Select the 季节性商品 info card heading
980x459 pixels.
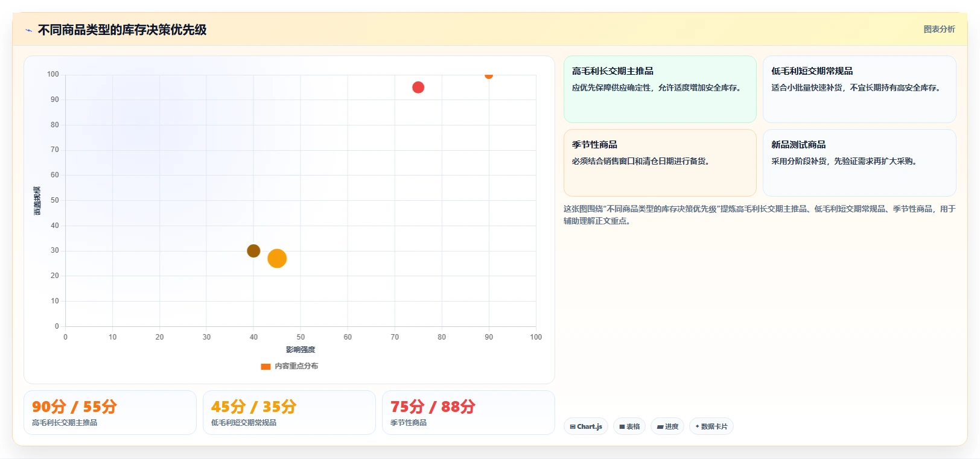tap(594, 145)
